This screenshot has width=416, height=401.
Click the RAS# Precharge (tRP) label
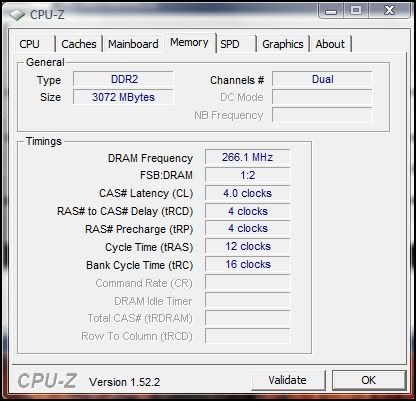(139, 229)
